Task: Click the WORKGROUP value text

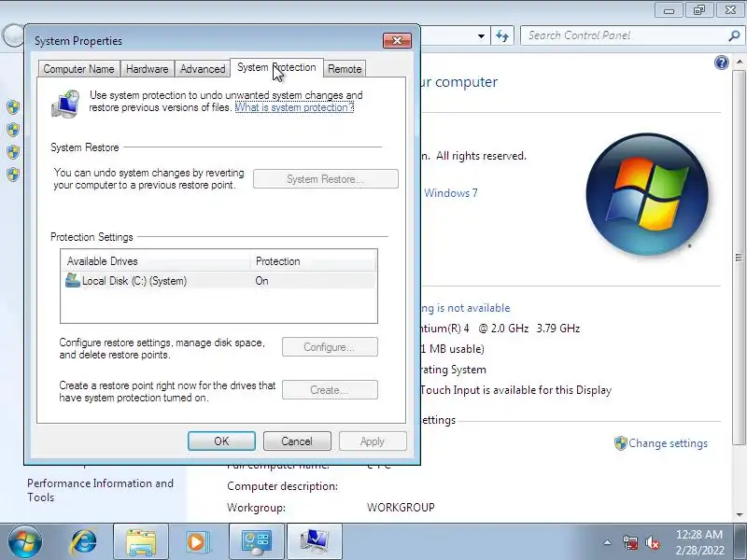Action: pos(401,508)
